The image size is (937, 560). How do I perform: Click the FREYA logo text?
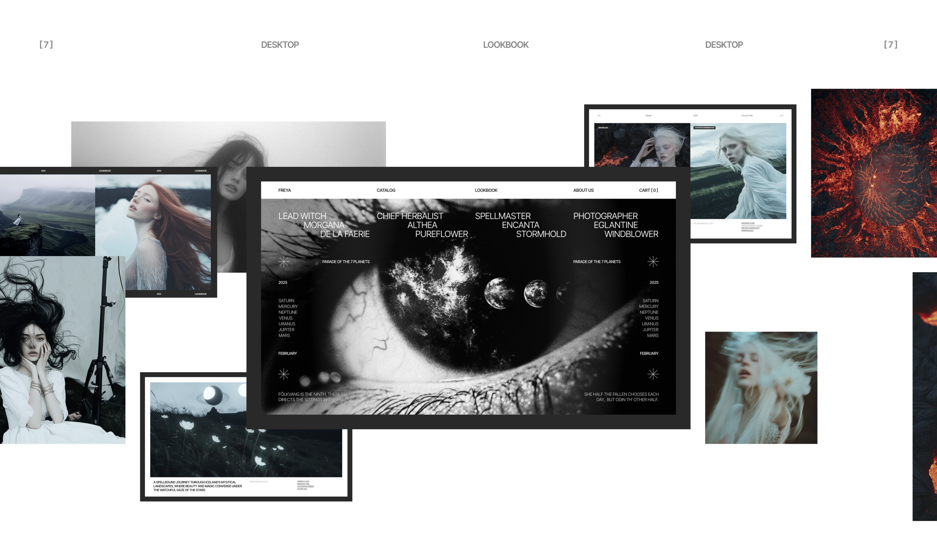point(285,190)
